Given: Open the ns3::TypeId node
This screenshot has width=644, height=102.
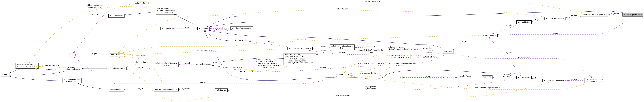Looking at the screenshot, I should tap(166, 29).
